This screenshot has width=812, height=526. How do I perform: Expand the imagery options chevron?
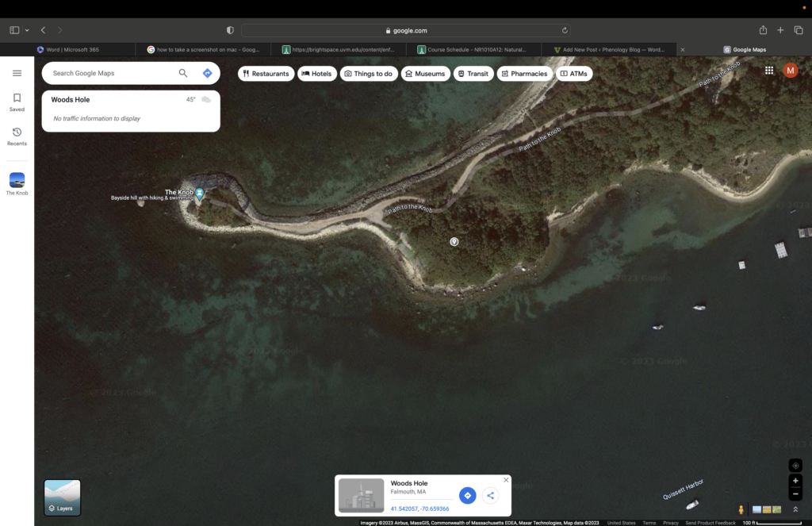click(x=795, y=509)
